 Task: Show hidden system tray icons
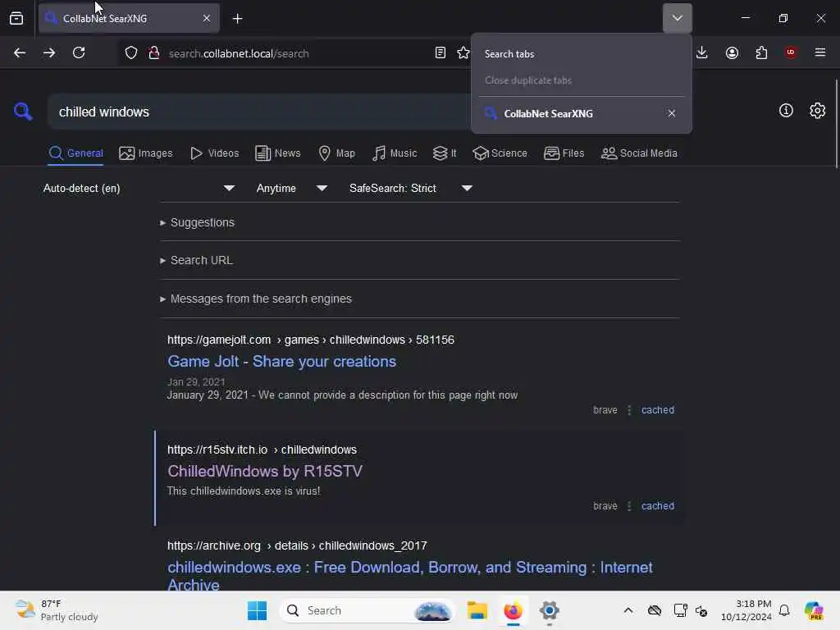tap(628, 610)
